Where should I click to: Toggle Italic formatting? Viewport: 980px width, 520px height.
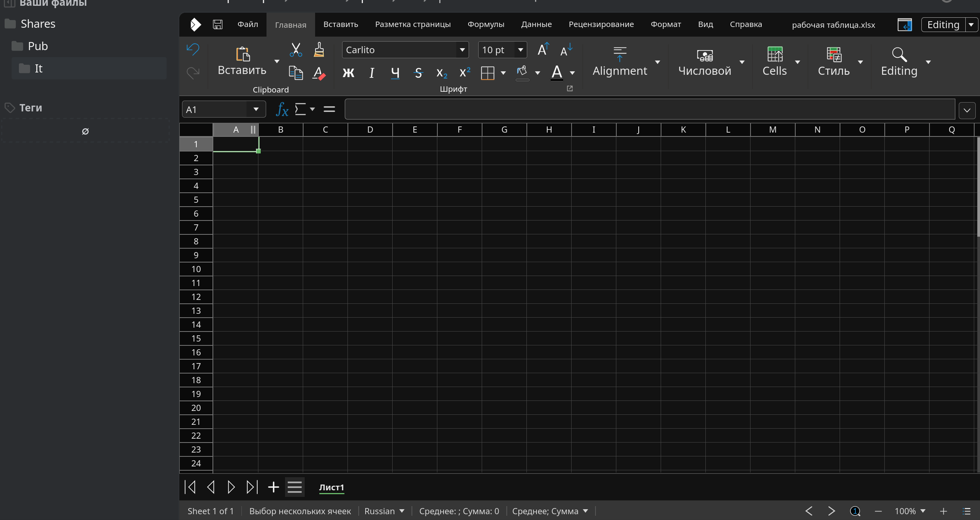(371, 72)
